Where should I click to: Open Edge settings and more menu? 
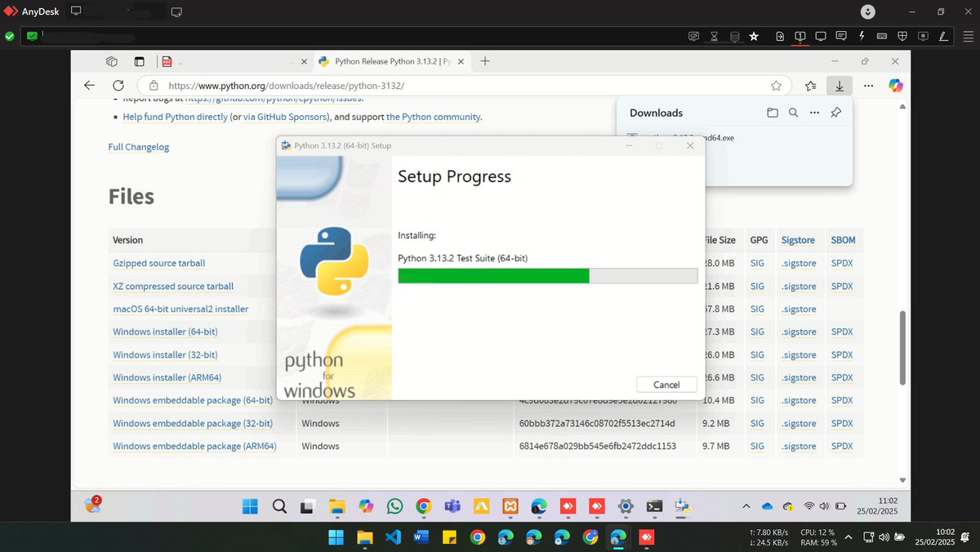tap(867, 85)
